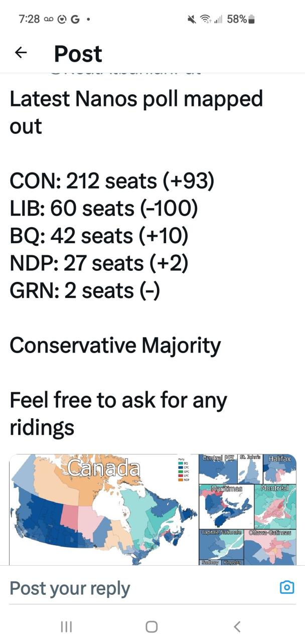
Task: Tap the back arrow beside Post
Action: [21, 53]
